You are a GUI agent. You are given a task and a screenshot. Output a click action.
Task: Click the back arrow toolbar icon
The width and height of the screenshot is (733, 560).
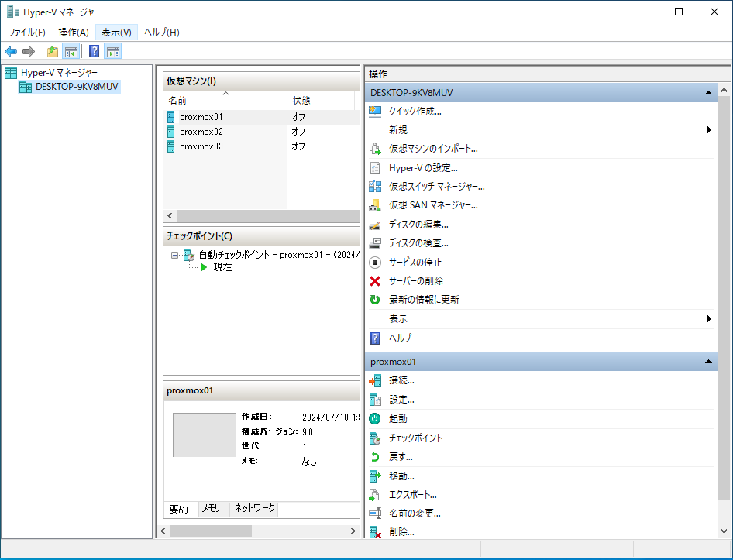click(11, 52)
